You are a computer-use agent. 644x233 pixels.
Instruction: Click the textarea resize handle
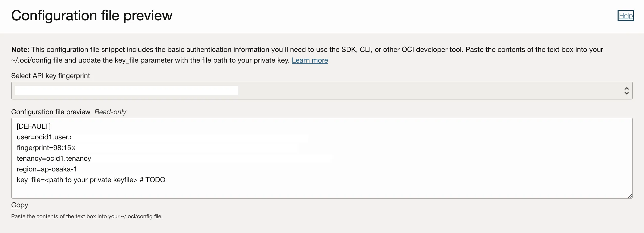pyautogui.click(x=630, y=196)
